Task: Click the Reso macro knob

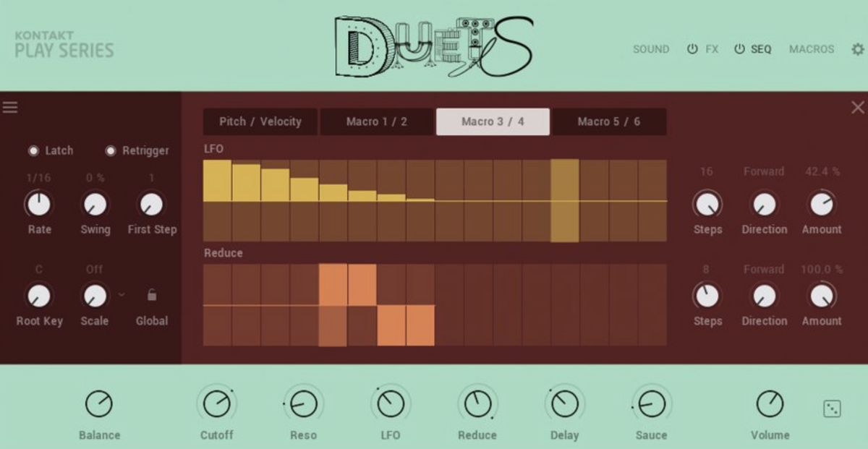Action: coord(303,404)
